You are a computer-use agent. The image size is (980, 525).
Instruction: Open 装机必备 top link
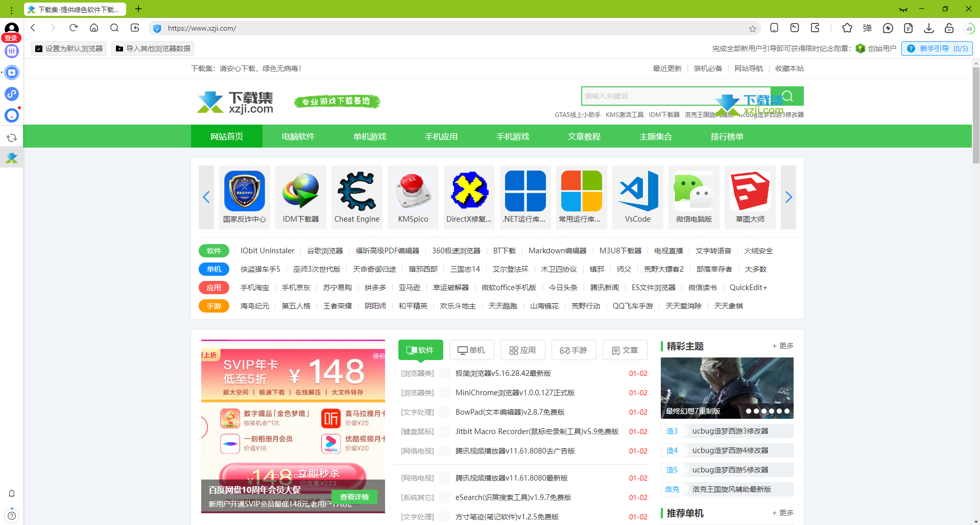pos(708,68)
